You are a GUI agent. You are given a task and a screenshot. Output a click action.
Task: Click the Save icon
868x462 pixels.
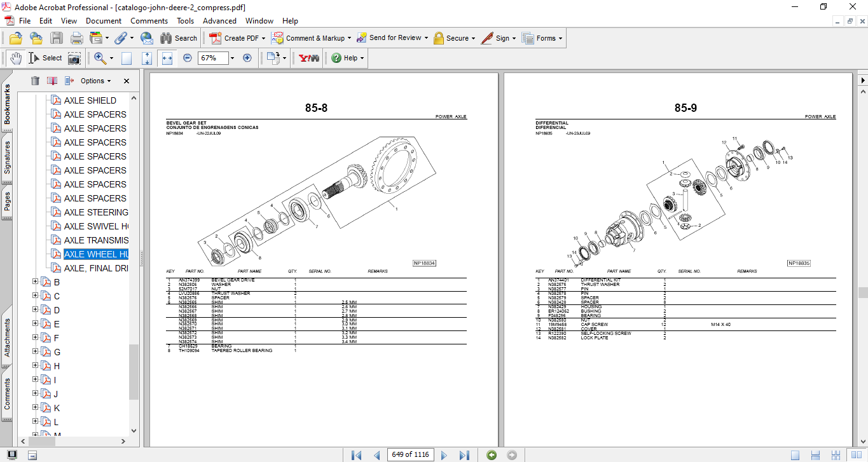(57, 37)
